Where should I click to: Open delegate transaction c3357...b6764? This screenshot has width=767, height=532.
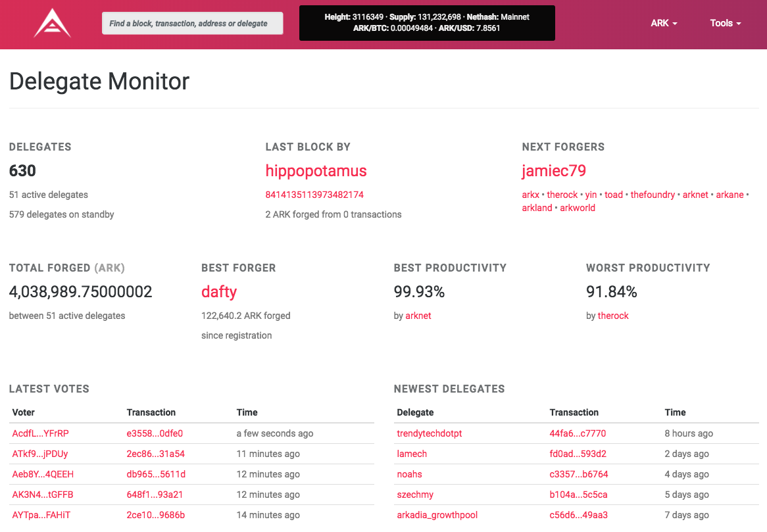579,474
